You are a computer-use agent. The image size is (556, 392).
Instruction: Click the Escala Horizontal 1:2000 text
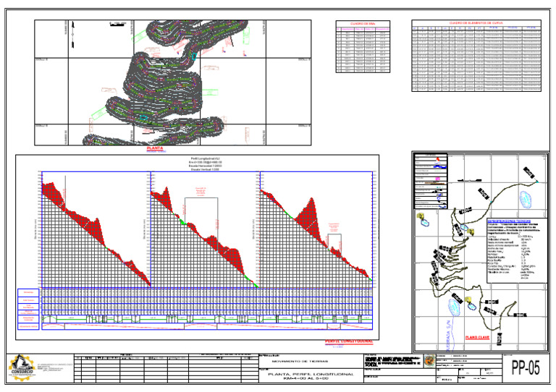pyautogui.click(x=205, y=166)
